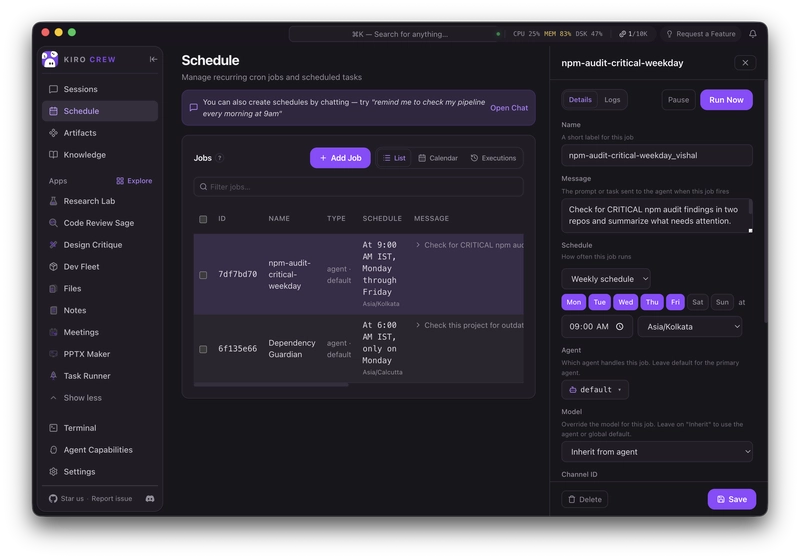Click the Name input field

tap(657, 156)
